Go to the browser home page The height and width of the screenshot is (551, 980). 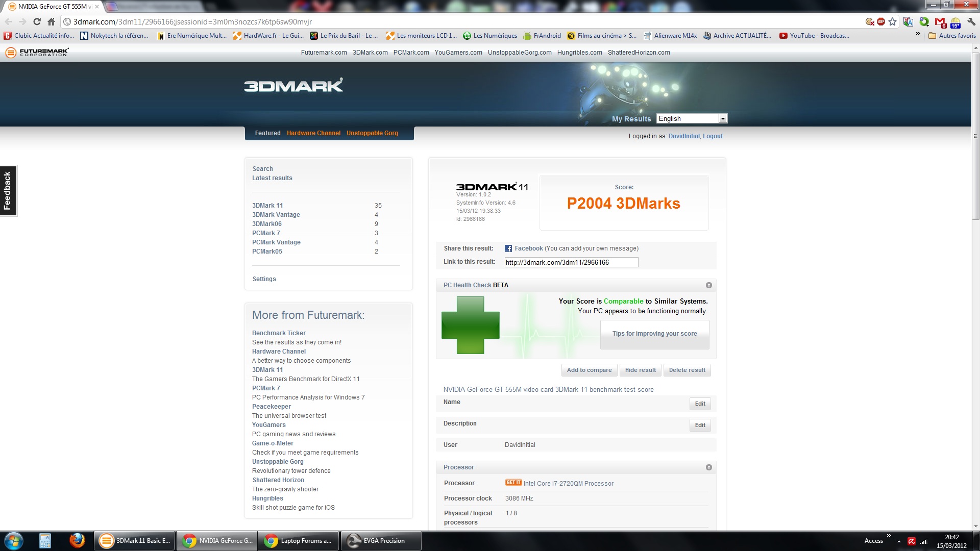[51, 21]
